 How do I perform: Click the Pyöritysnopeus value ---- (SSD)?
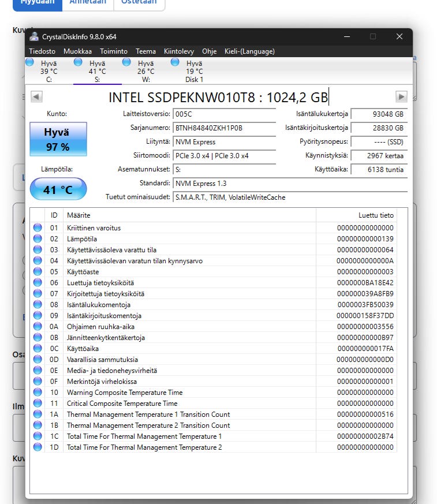379,142
